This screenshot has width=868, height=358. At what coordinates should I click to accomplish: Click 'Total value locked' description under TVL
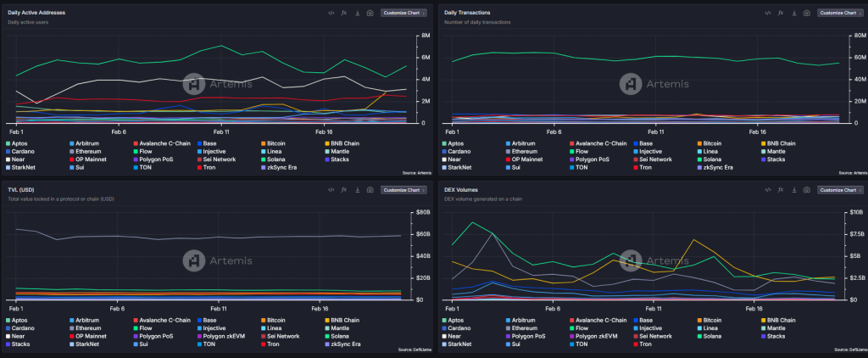click(61, 199)
